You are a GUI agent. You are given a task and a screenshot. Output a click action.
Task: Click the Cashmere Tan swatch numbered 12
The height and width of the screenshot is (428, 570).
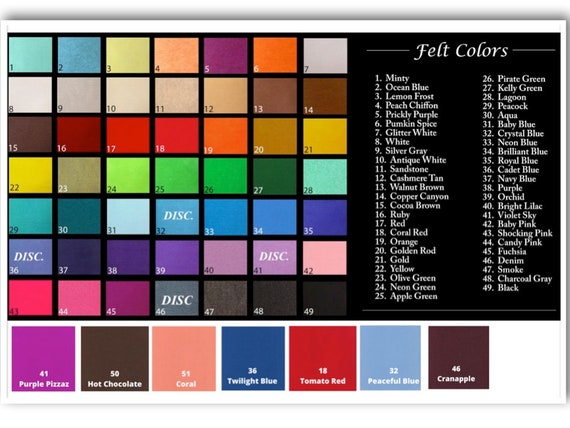click(x=226, y=96)
